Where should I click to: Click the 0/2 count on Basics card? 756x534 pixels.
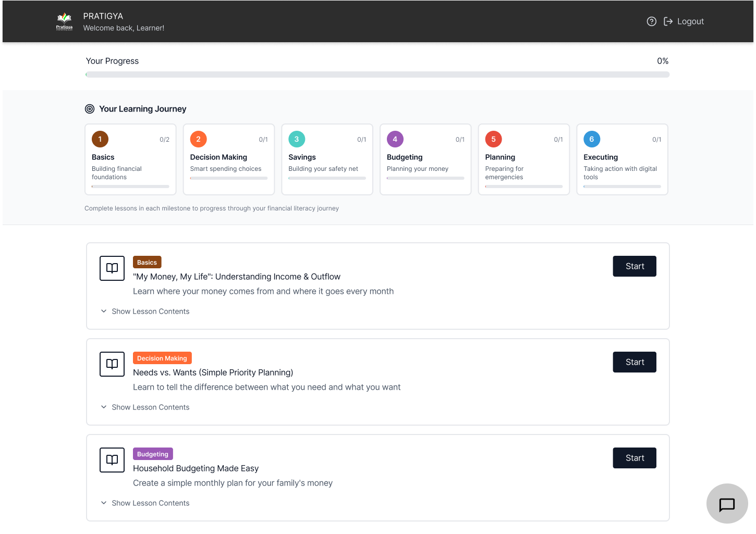click(164, 140)
